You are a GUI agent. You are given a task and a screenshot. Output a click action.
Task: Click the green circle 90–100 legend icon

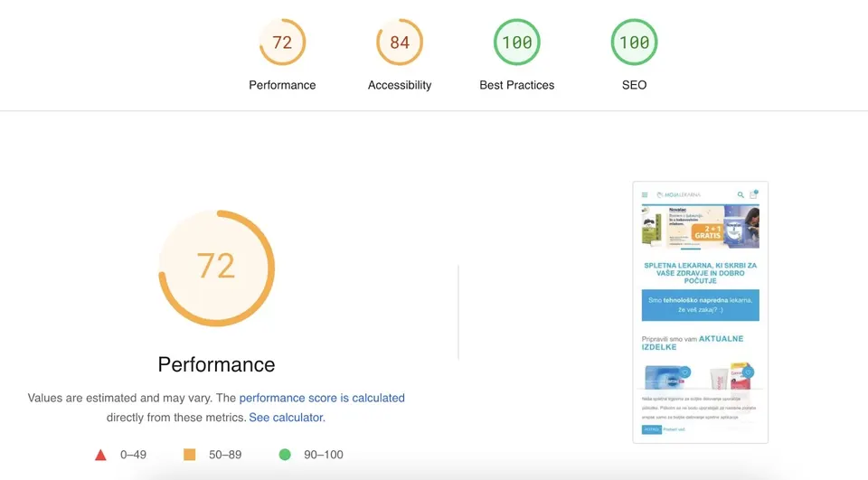(x=285, y=455)
